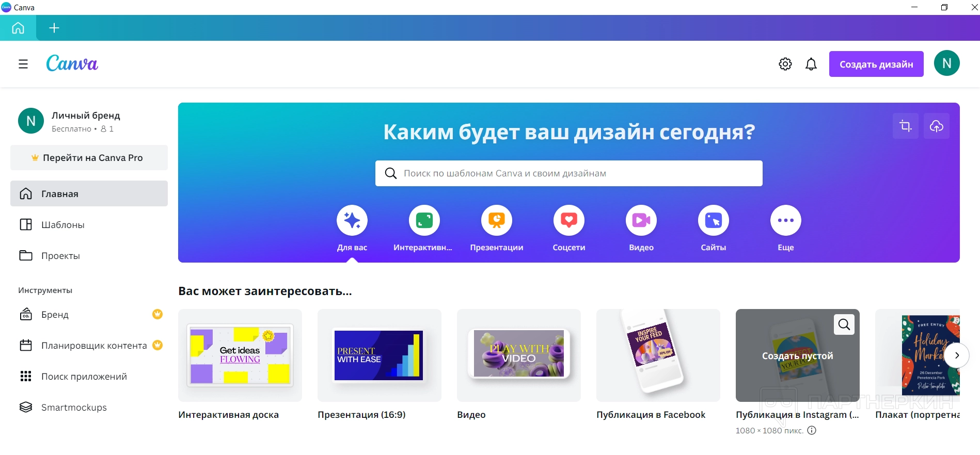Click the 'Видео' label under the video thumbnail
The image size is (980, 455).
point(471,415)
